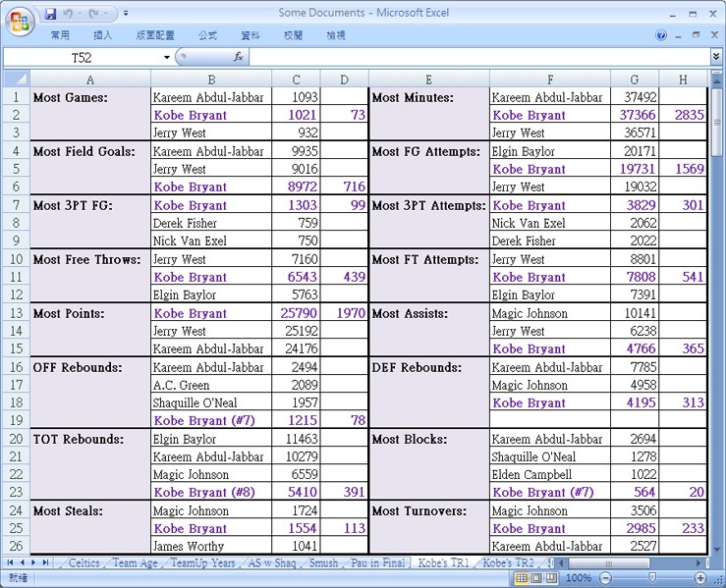Select column A header
726x588 pixels.
pyautogui.click(x=90, y=80)
